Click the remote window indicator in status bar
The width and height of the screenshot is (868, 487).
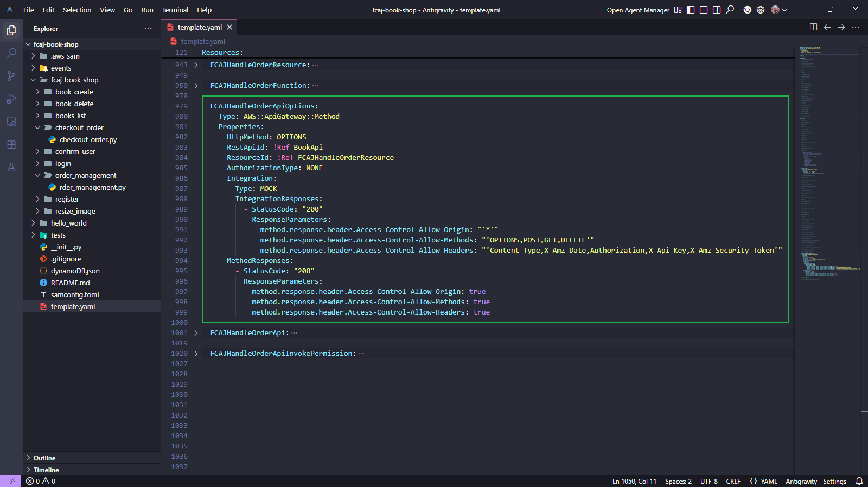coord(11,481)
